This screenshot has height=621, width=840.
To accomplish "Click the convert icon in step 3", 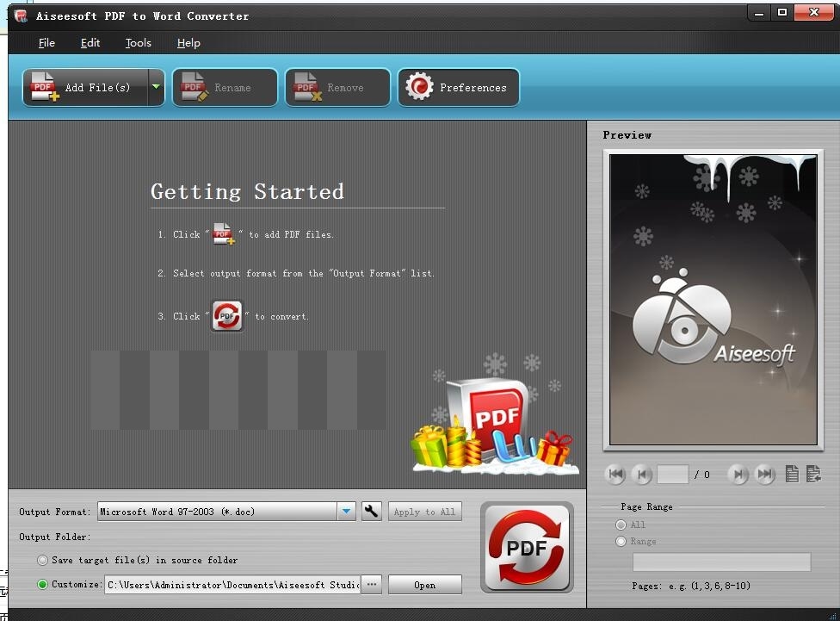I will (227, 316).
